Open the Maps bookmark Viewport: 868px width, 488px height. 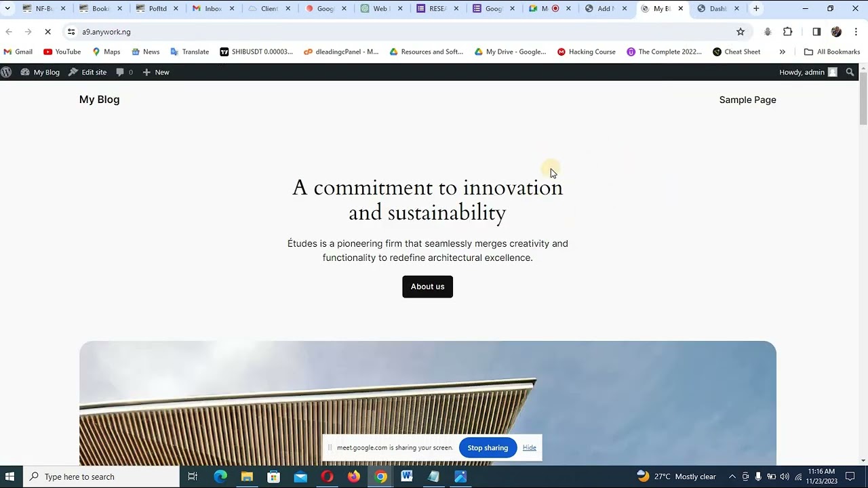[x=106, y=52]
